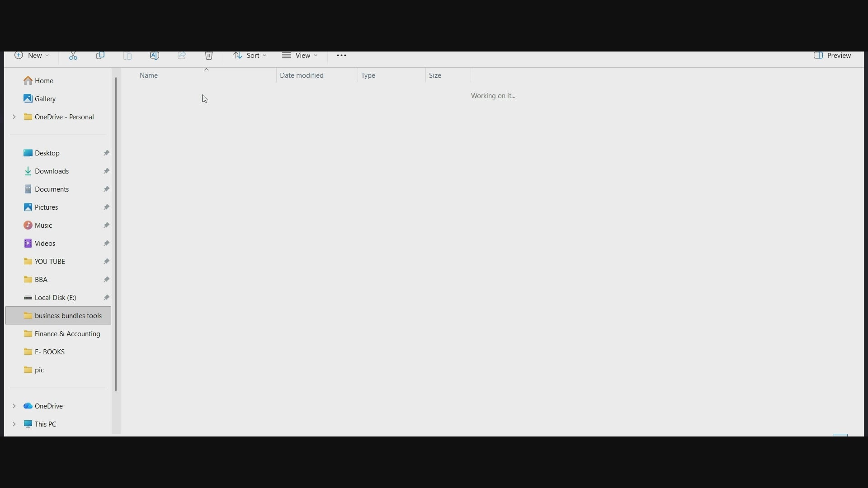868x488 pixels.
Task: Click the navigation pane vertical scrollbar
Action: [116, 234]
